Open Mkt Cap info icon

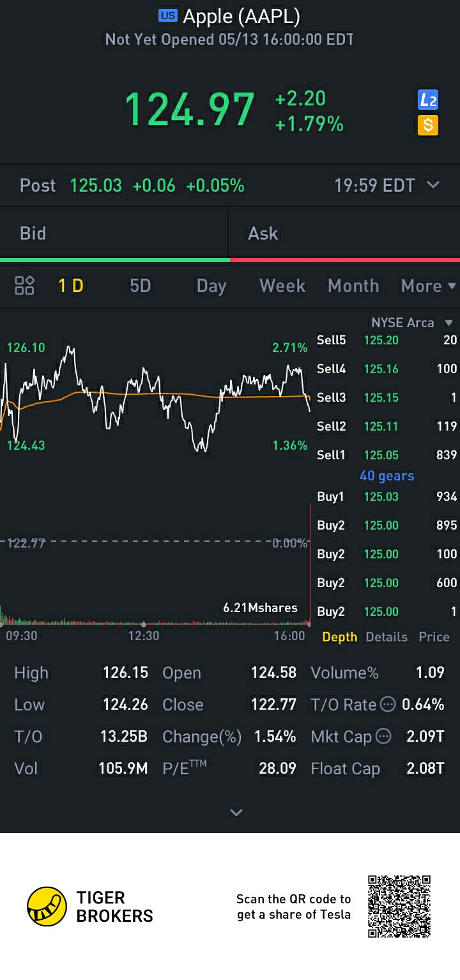pyautogui.click(x=383, y=737)
